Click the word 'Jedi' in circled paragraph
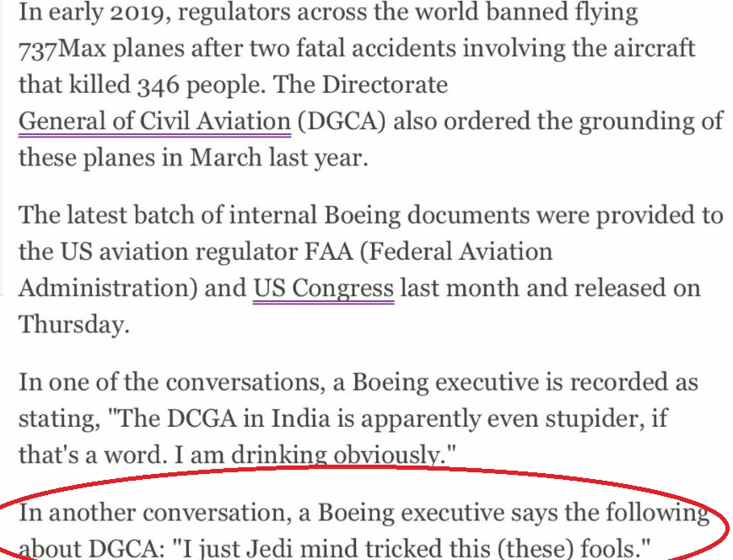 point(264,548)
